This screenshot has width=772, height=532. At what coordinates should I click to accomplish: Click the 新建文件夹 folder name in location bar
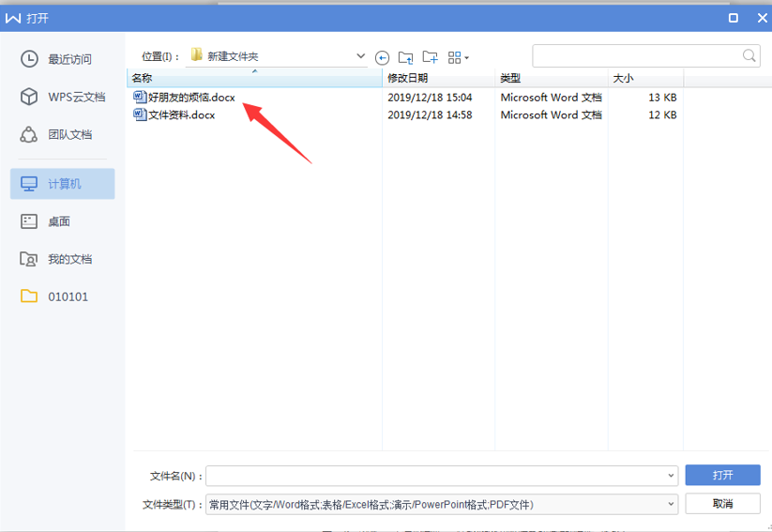(x=233, y=56)
